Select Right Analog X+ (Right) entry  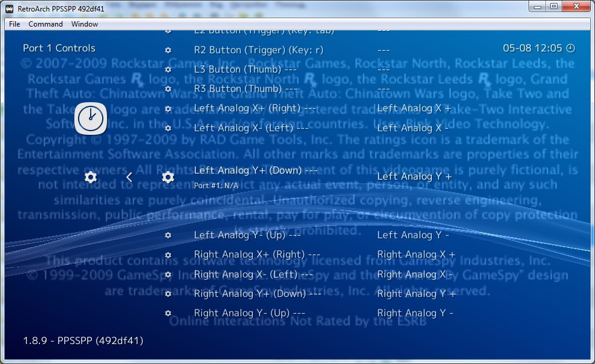point(257,255)
